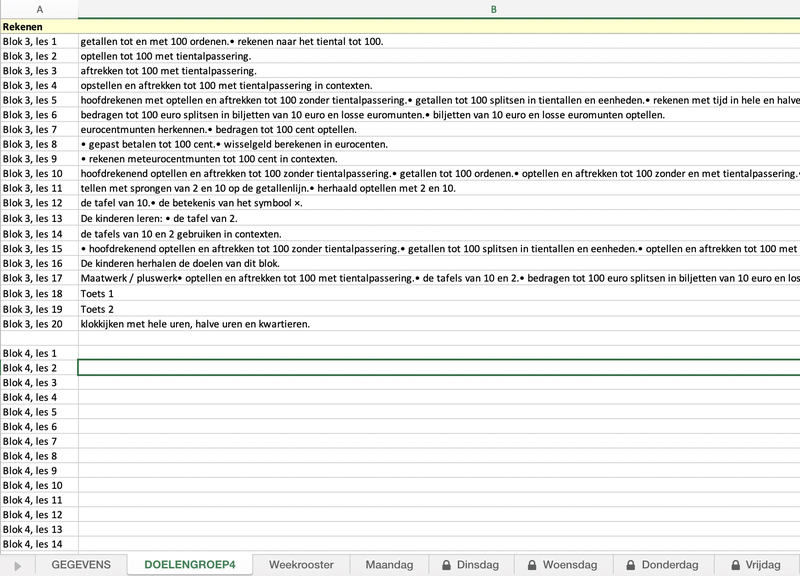Click 'optellen tot 100 met tientalpassering' cell
The height and width of the screenshot is (576, 800).
[x=439, y=56]
